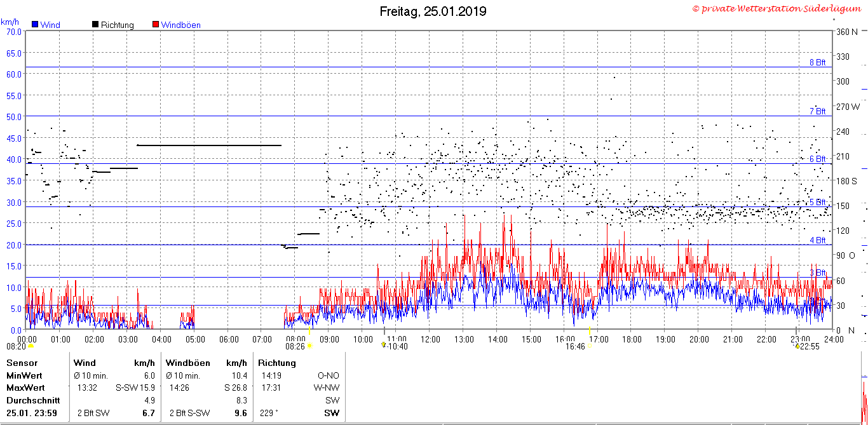Image resolution: width=868 pixels, height=425 pixels.
Task: Click the km/h axis unit label
Action: [x=10, y=22]
